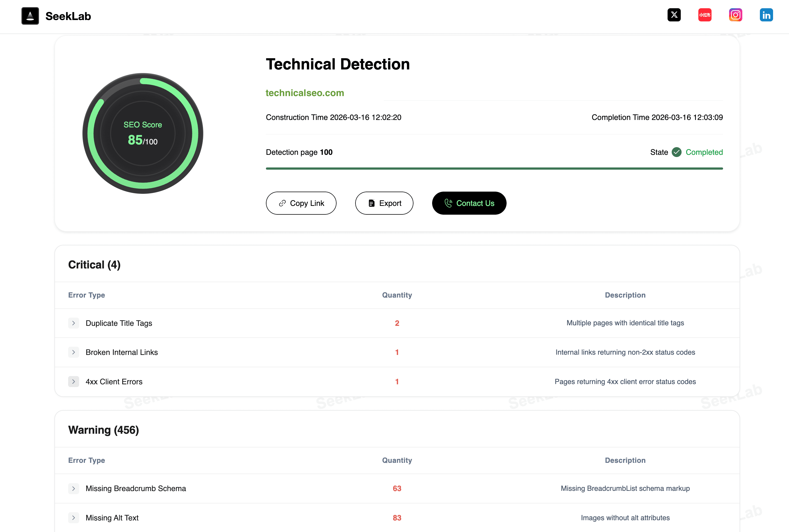
Task: Click the Warning (456) section heading
Action: [x=104, y=430]
